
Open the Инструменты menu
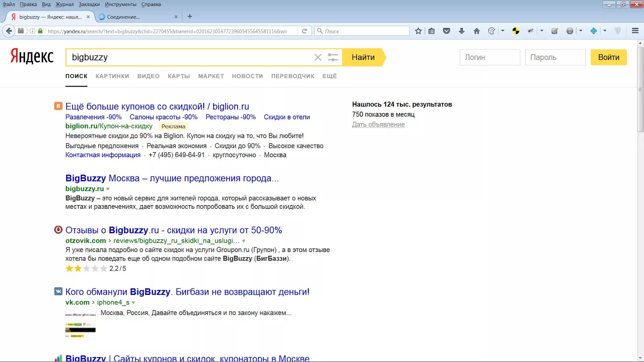point(121,4)
